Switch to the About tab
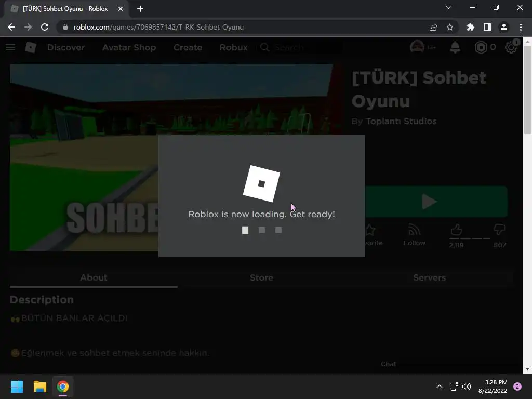 click(94, 277)
